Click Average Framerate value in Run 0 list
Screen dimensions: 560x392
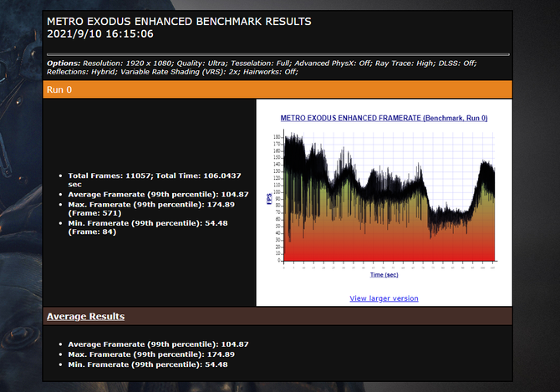point(150,194)
